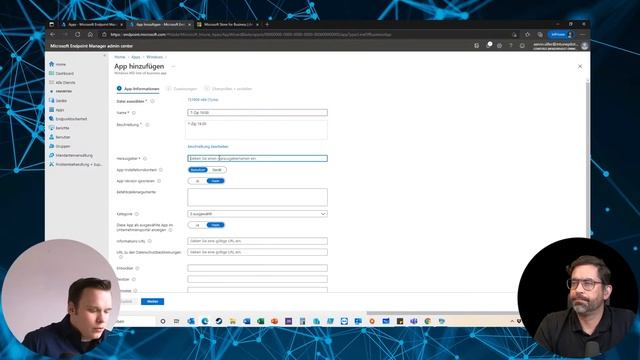Screen dimensions: 640x360
Task: Click the selected msi file link
Action: pos(203,100)
